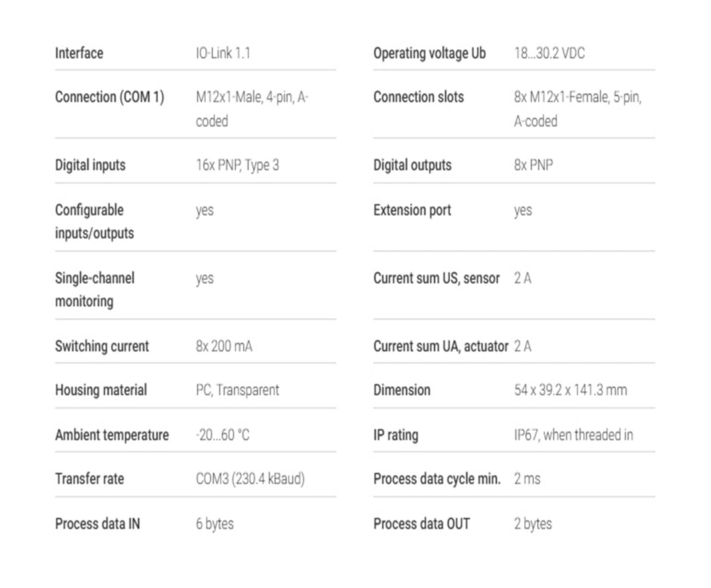Screen dimensions: 711x588
Task: Click the 54 x 39.2 x 141.3 mm dimension
Action: [x=571, y=390]
